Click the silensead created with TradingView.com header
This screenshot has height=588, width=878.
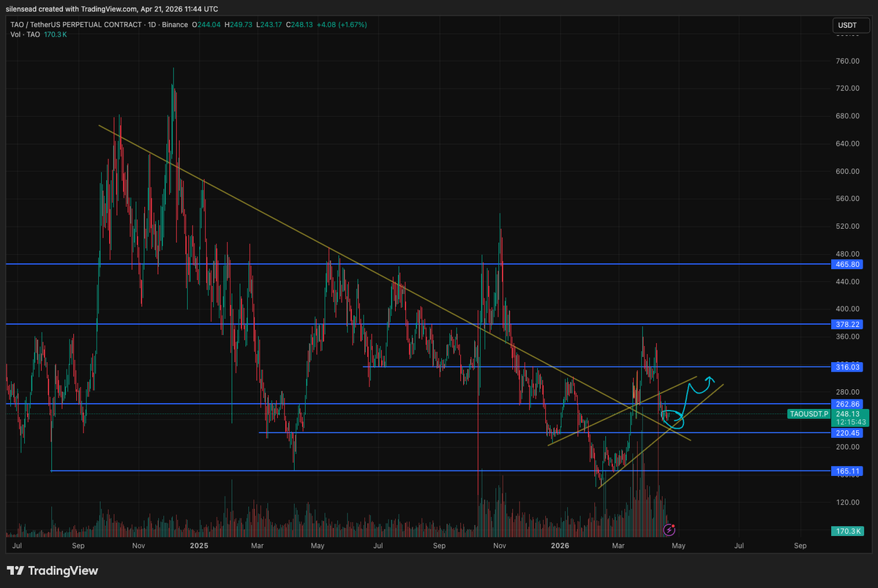tap(112, 9)
